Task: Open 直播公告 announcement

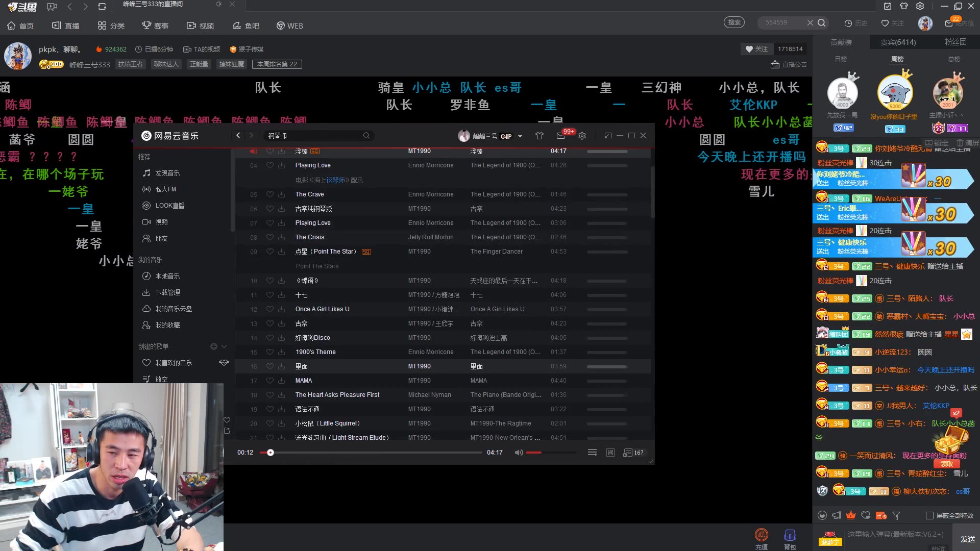Action: point(789,64)
